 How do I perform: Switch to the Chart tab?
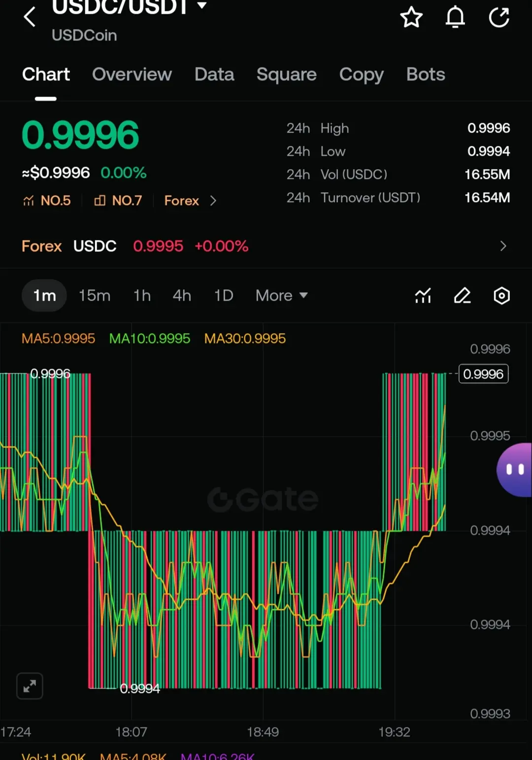coord(46,74)
